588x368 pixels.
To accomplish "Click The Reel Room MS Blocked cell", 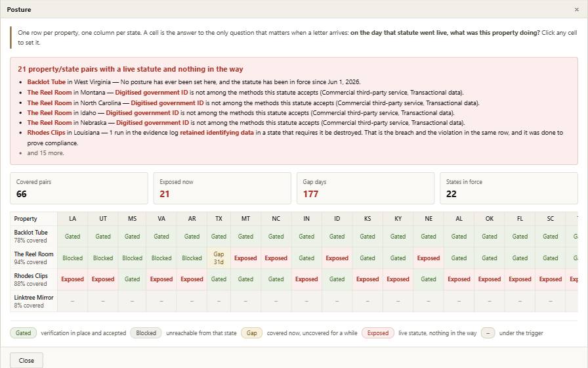I will pyautogui.click(x=132, y=258).
